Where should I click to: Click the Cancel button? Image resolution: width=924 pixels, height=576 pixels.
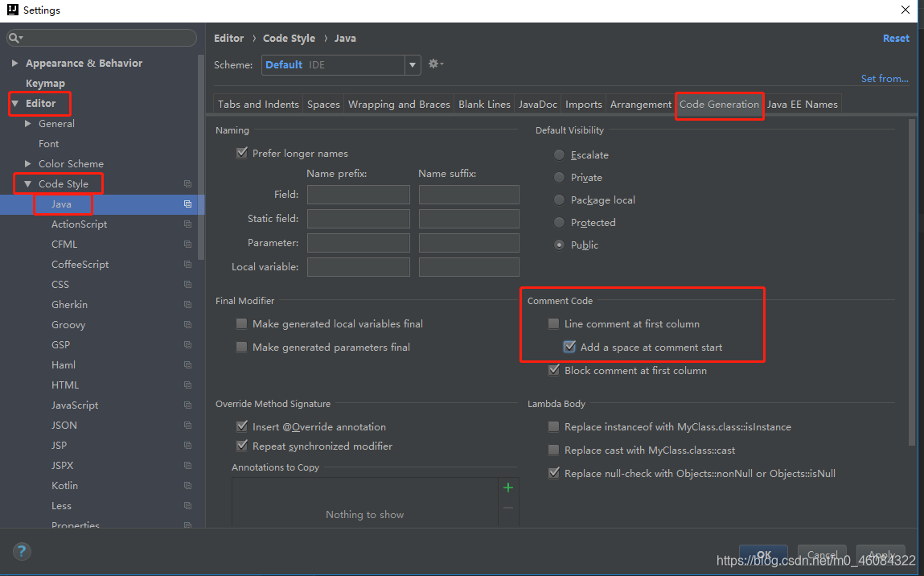coord(822,554)
